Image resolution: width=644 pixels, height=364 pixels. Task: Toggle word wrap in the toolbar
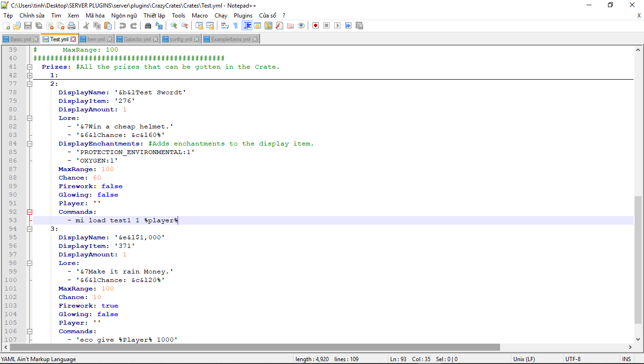tap(225, 26)
